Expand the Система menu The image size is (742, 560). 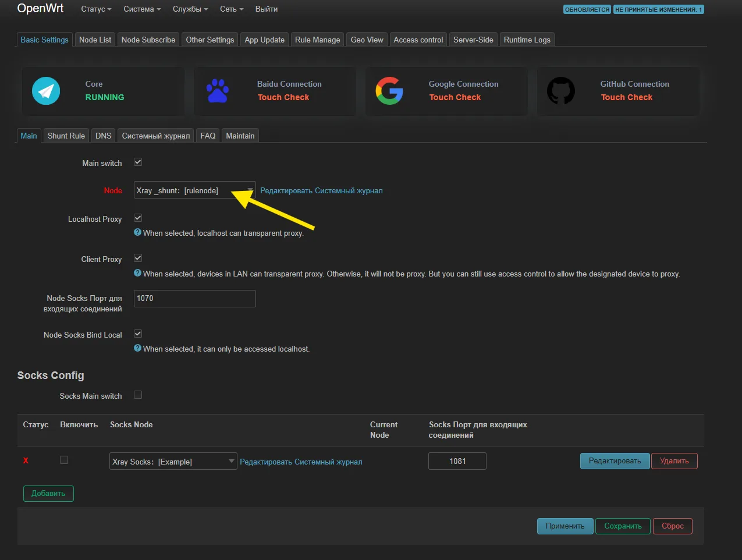(142, 9)
